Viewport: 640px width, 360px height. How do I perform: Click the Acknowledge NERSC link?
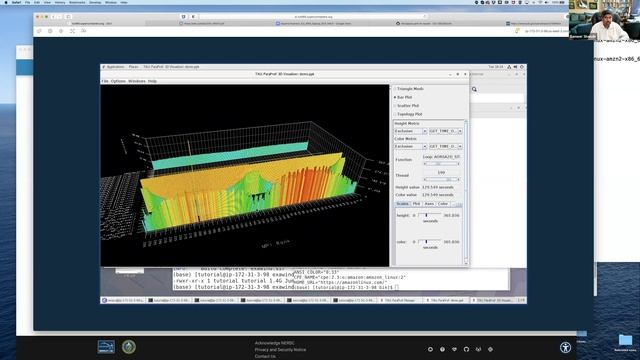point(274,343)
